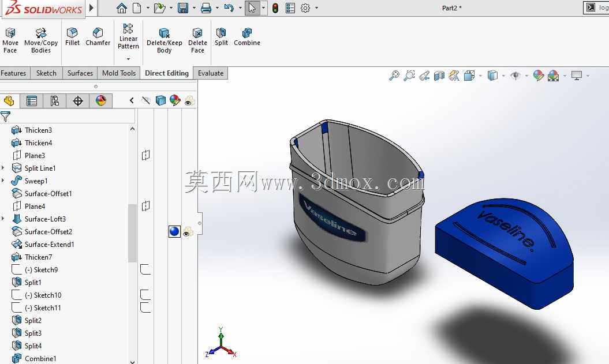This screenshot has height=364, width=609.
Task: Expand the Surface-Loft3 feature
Action: pyautogui.click(x=3, y=219)
